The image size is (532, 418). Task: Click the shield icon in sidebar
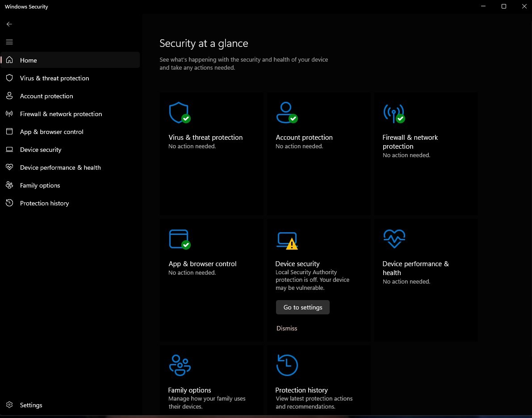click(9, 78)
